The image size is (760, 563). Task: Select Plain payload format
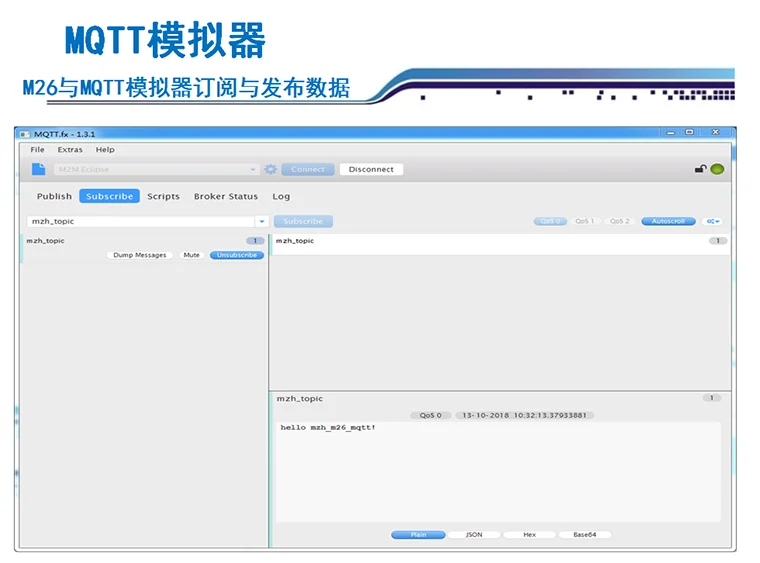(418, 535)
